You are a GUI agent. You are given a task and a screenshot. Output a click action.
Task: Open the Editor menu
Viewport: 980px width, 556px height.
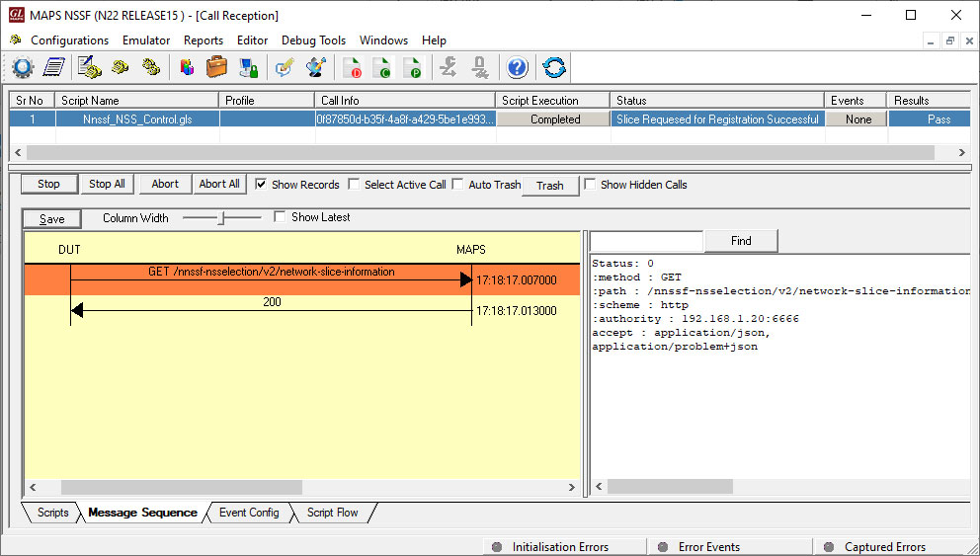click(253, 40)
